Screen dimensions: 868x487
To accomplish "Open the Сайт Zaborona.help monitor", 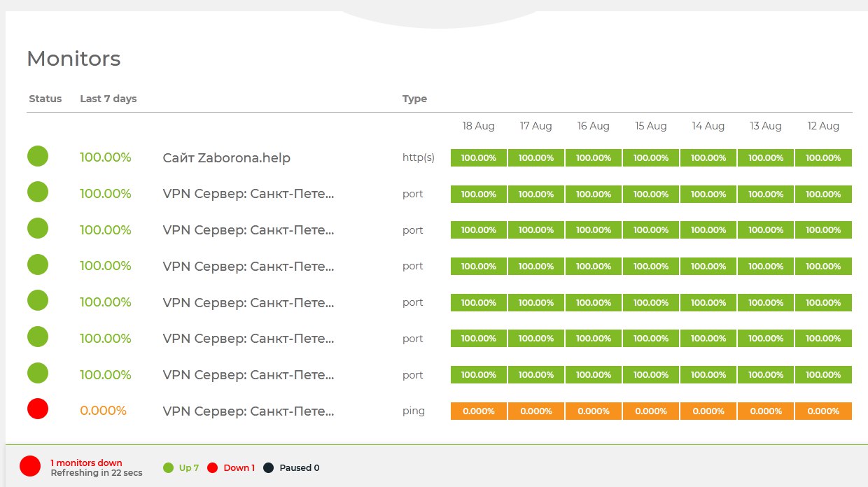I will pos(226,158).
